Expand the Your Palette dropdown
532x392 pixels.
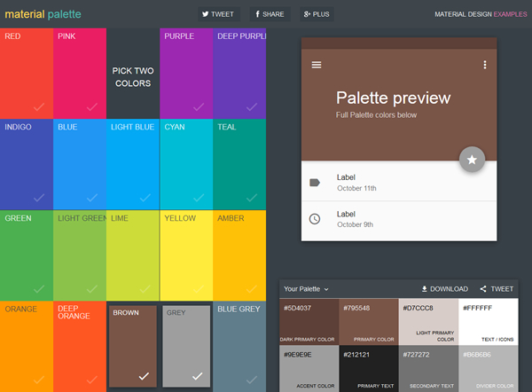[306, 289]
